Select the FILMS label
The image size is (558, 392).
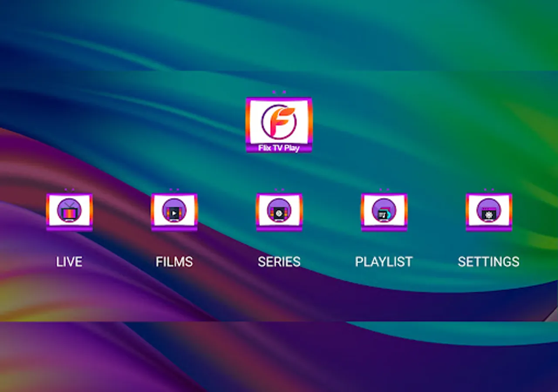point(174,262)
